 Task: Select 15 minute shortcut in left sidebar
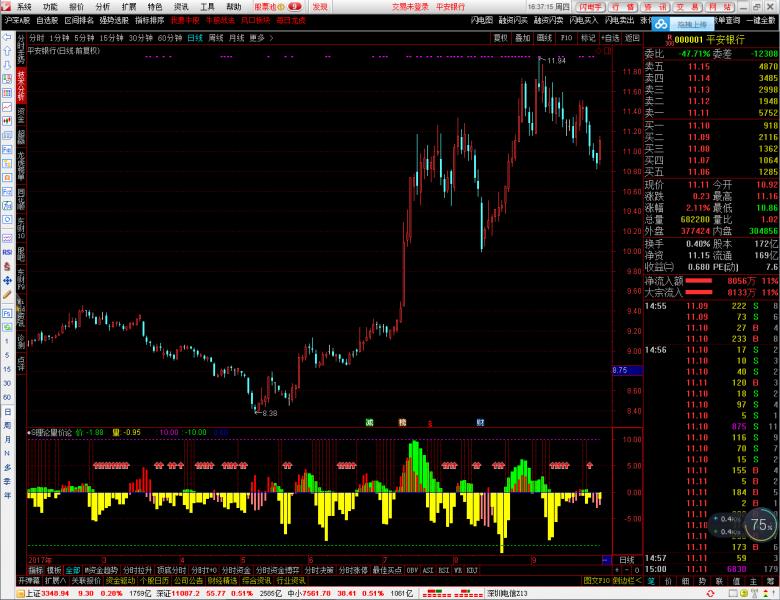point(7,369)
